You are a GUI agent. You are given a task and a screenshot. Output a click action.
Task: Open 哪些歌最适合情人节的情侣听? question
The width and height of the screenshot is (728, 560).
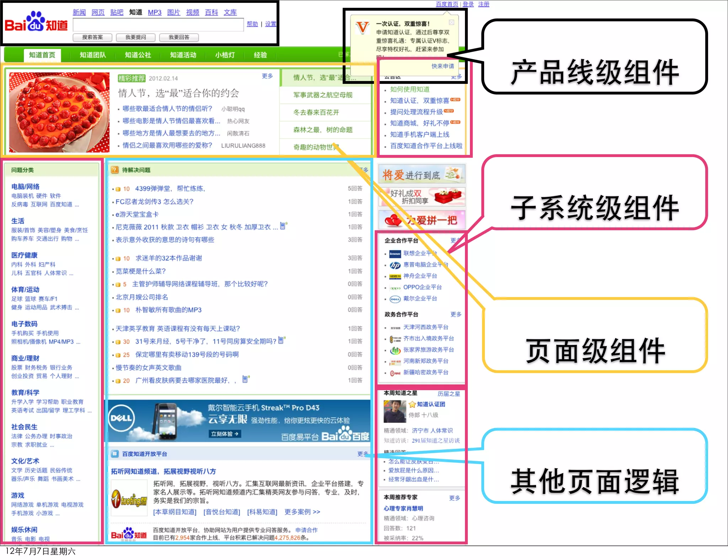click(x=167, y=109)
